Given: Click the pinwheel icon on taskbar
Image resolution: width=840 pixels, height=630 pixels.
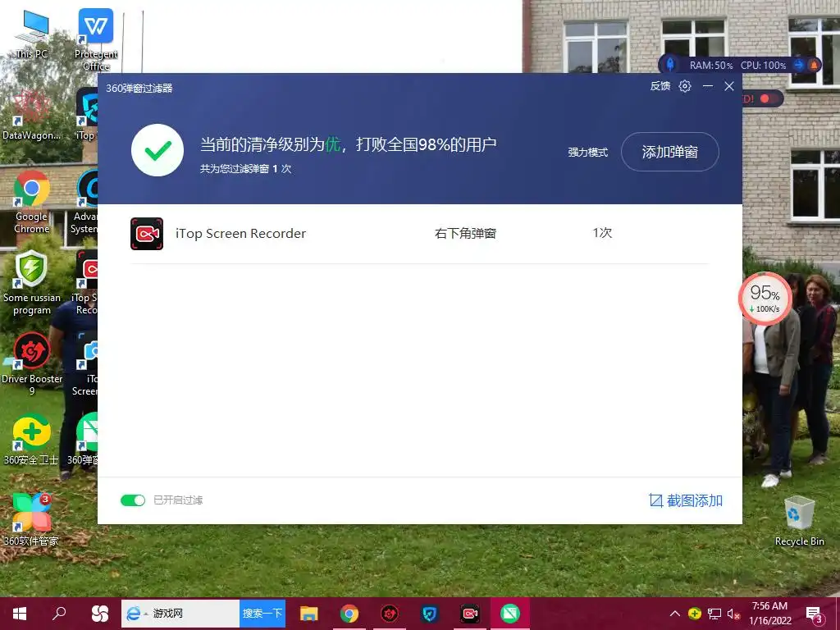Looking at the screenshot, I should click(x=99, y=614).
